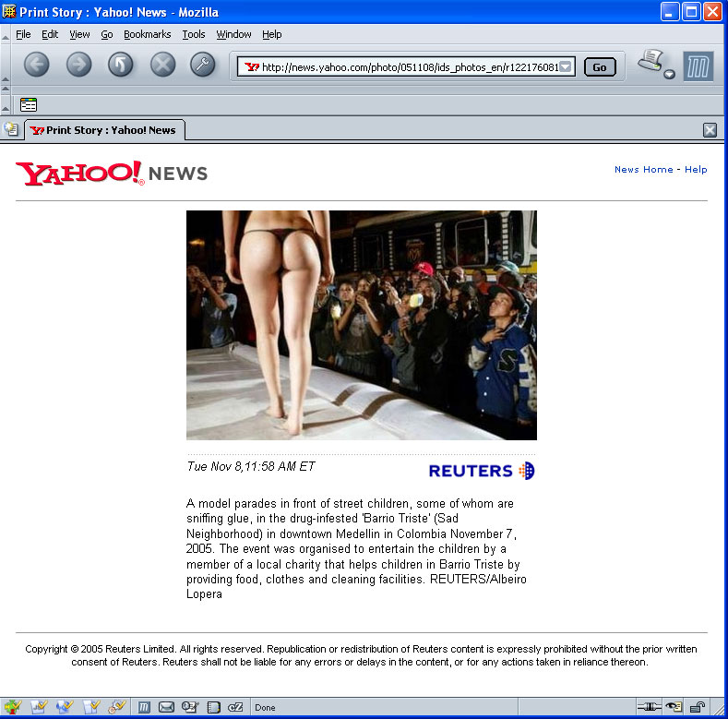Click the round wrench toolbar button
The width and height of the screenshot is (728, 719).
tap(203, 64)
